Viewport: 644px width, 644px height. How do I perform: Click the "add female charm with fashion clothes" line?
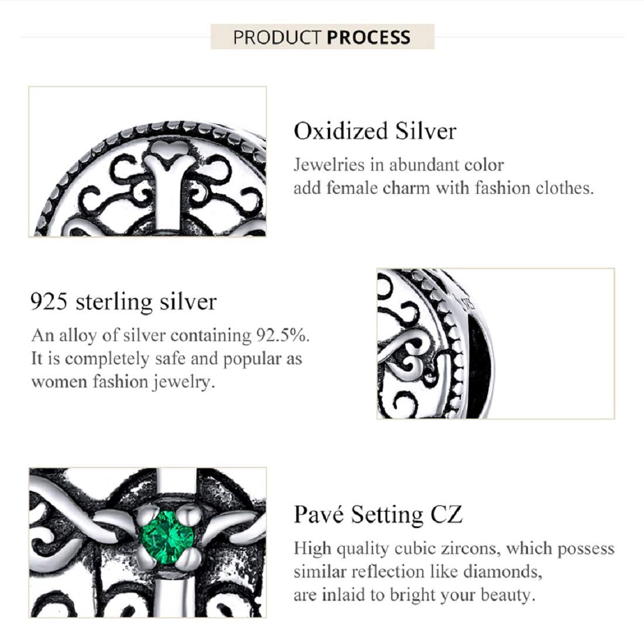(x=443, y=188)
